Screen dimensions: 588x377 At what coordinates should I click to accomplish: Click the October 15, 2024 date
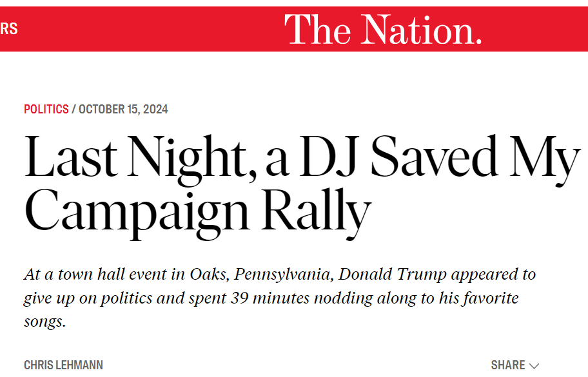pyautogui.click(x=123, y=109)
